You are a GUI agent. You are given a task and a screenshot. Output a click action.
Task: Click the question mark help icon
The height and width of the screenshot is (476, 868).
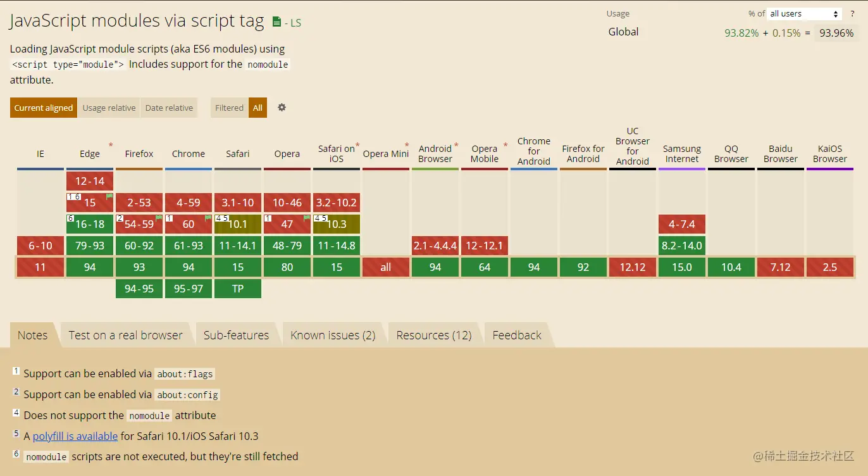pyautogui.click(x=852, y=14)
